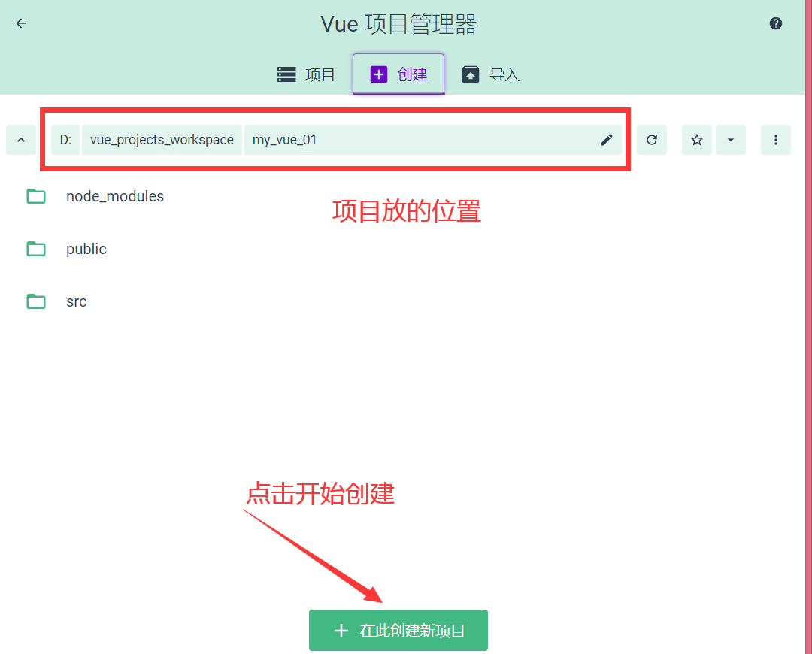Image resolution: width=812 pixels, height=654 pixels.
Task: Open the public folder
Action: (86, 248)
